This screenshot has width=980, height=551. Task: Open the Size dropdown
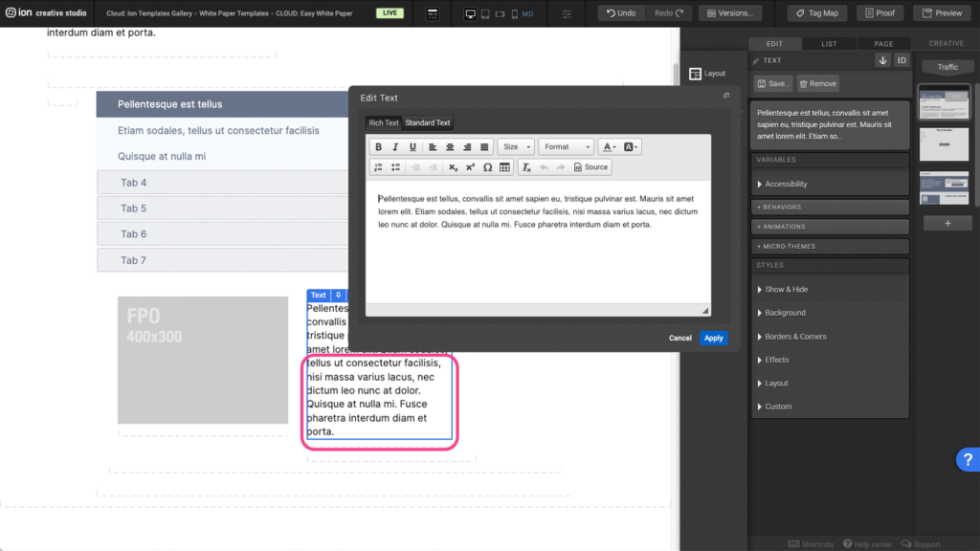(x=516, y=147)
